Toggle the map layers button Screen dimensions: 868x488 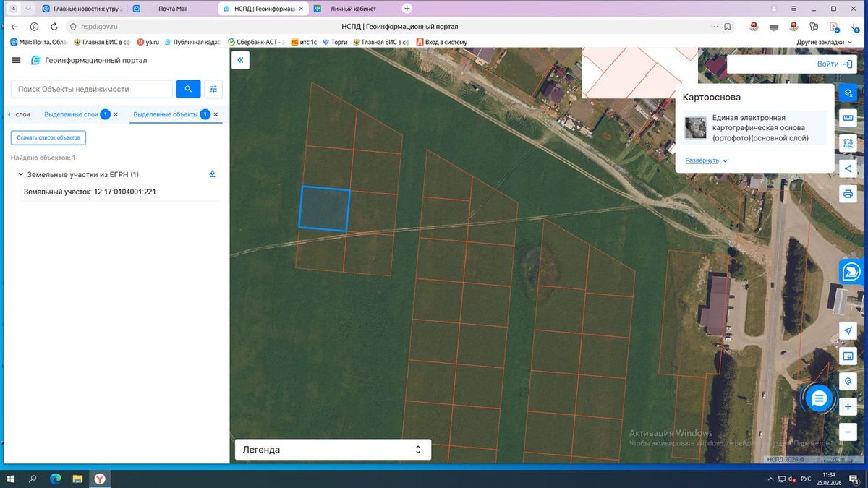point(848,93)
